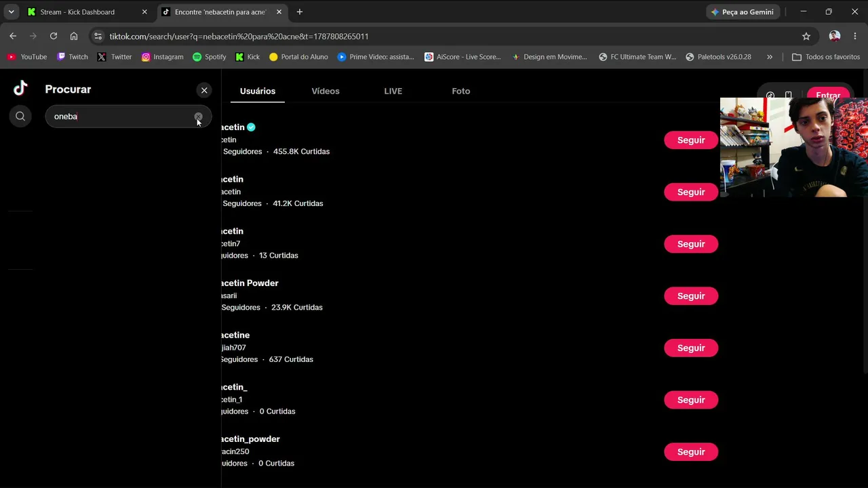
Task: Open the Design em Movime... bookmark
Action: 549,57
